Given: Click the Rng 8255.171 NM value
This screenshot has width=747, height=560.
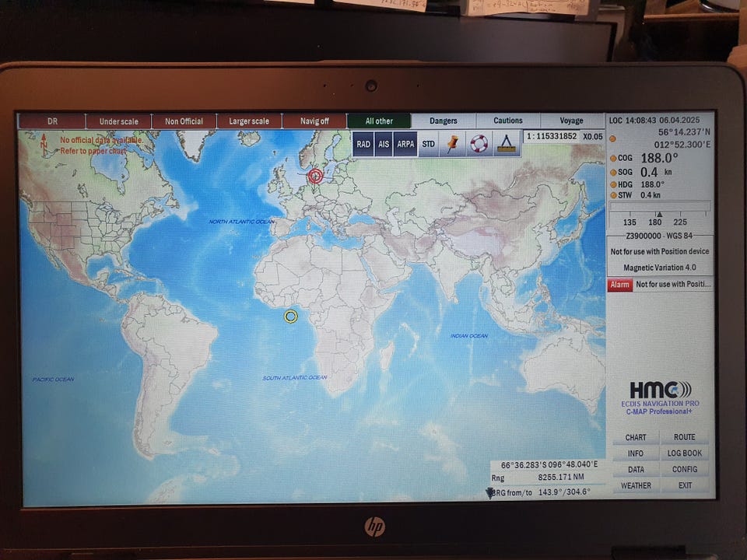Looking at the screenshot, I should click(561, 477).
